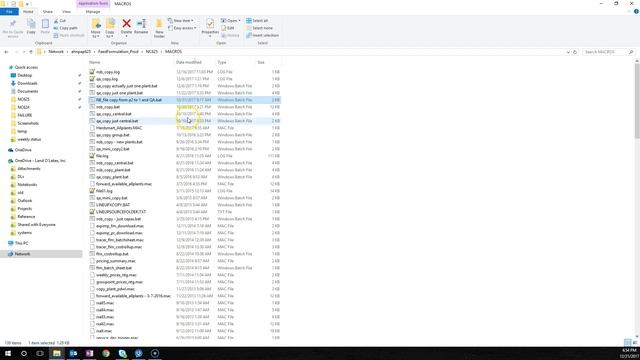Select Desktop in Quick access

(24, 75)
